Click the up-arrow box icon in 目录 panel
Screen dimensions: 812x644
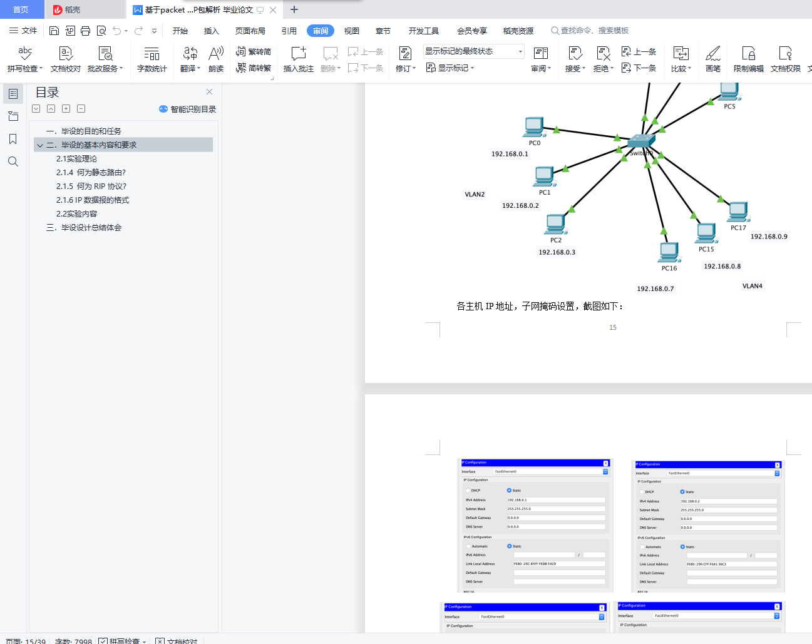[51, 109]
